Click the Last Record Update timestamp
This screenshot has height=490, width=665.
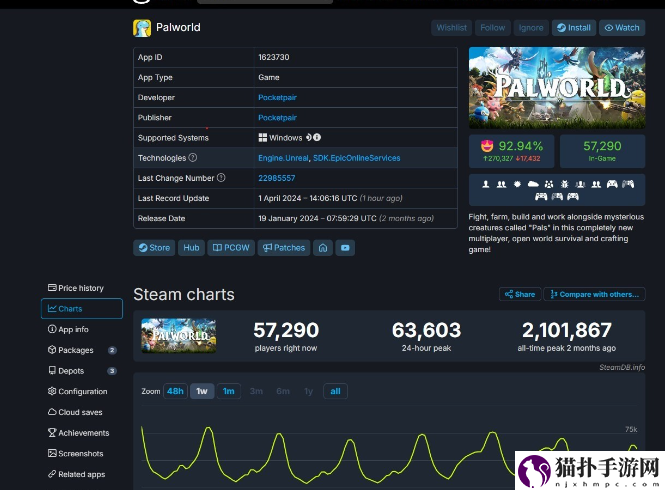pos(330,198)
